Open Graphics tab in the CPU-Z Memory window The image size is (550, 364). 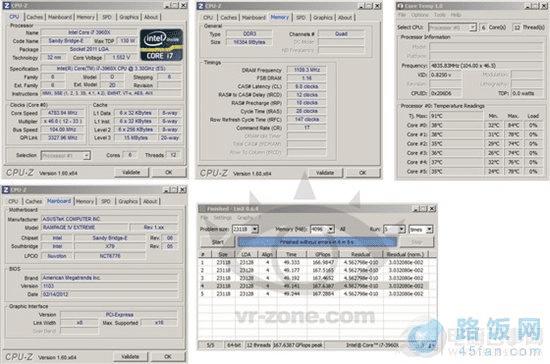(322, 17)
